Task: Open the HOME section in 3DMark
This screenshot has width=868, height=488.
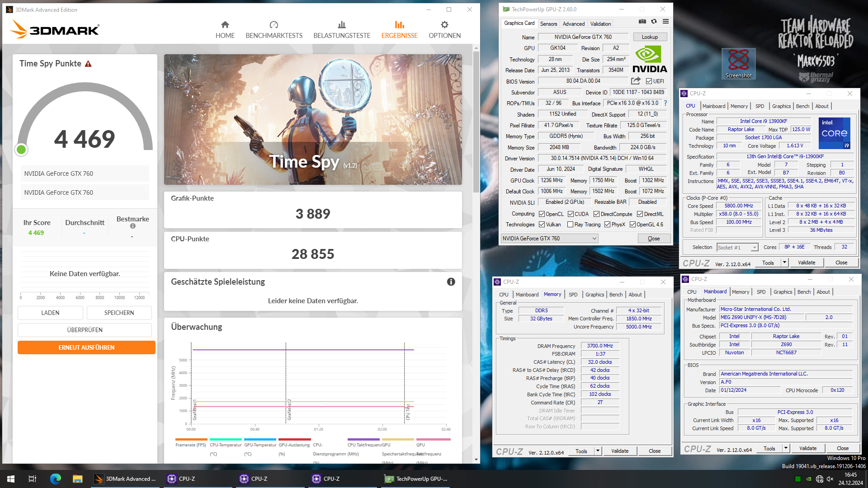Action: pos(225,30)
